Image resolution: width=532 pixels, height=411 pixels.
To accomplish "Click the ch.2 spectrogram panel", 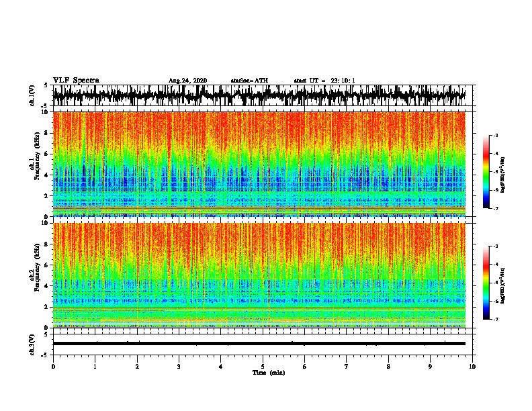I will [259, 275].
